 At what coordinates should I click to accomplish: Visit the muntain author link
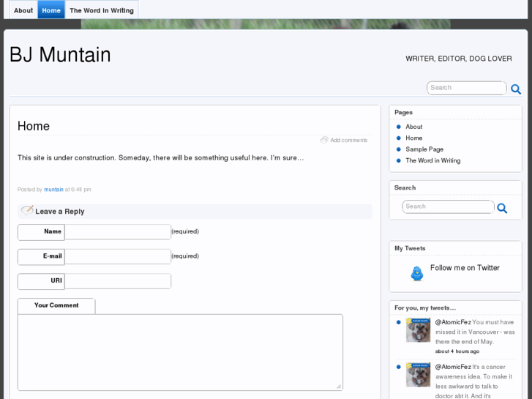tap(53, 190)
